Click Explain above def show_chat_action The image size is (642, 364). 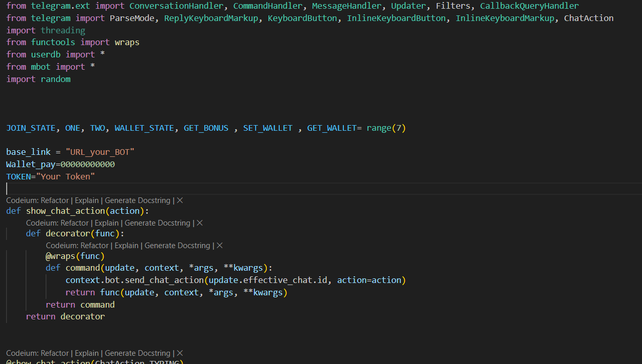[87, 200]
